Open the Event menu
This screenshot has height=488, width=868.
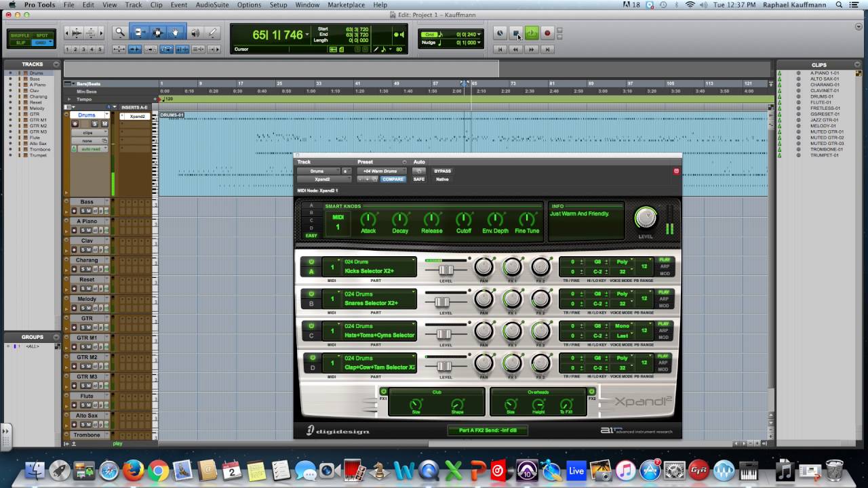pyautogui.click(x=179, y=5)
